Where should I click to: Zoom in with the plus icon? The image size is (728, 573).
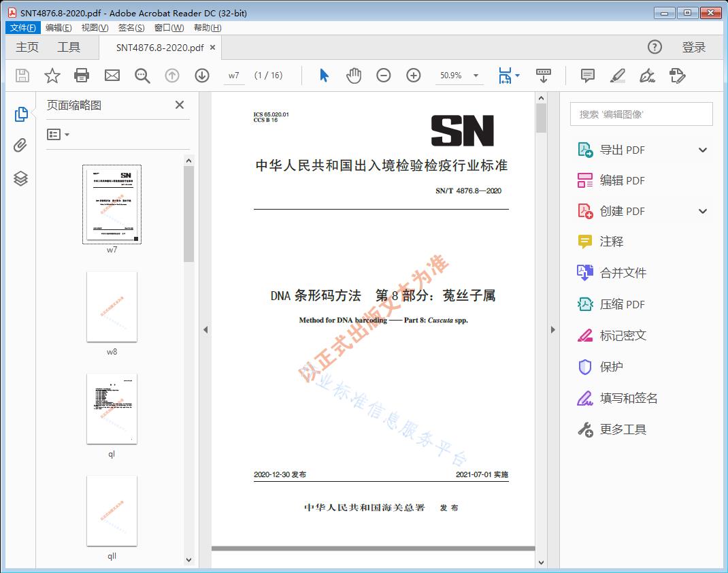click(413, 76)
